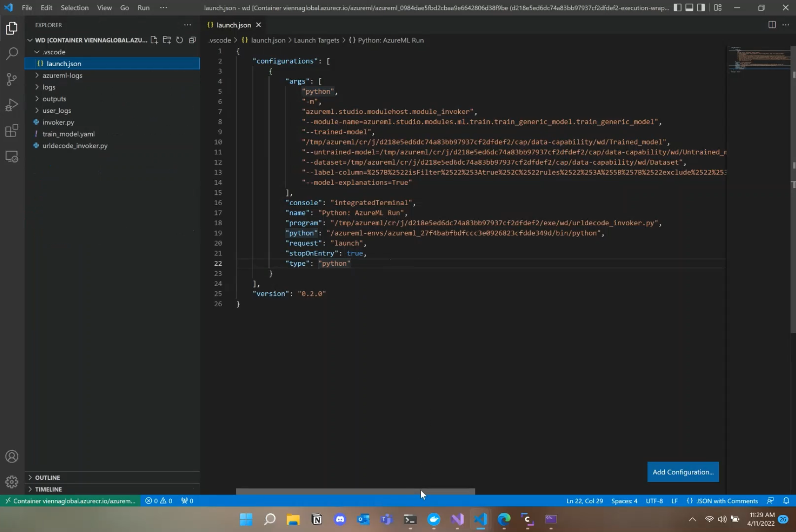Viewport: 796px width, 532px height.
Task: Open urldecode_invoker.py file
Action: 112,145
